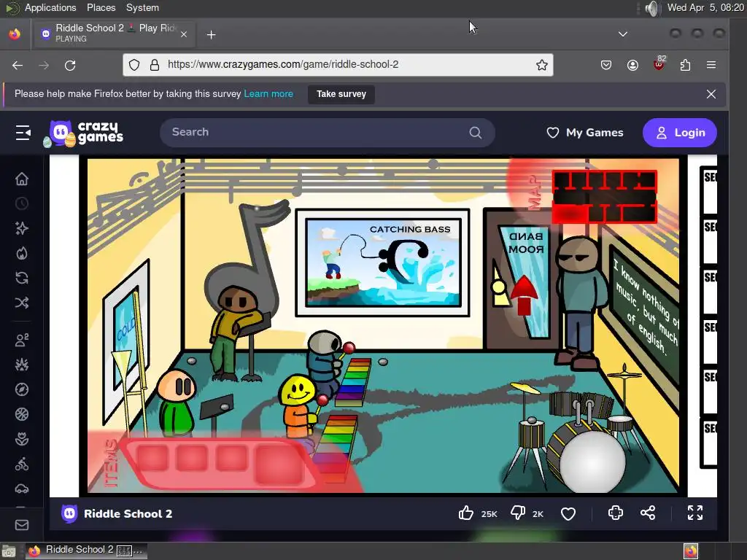Screen dimensions: 747x560
Task: Open Recently played clock icon
Action: (21, 204)
